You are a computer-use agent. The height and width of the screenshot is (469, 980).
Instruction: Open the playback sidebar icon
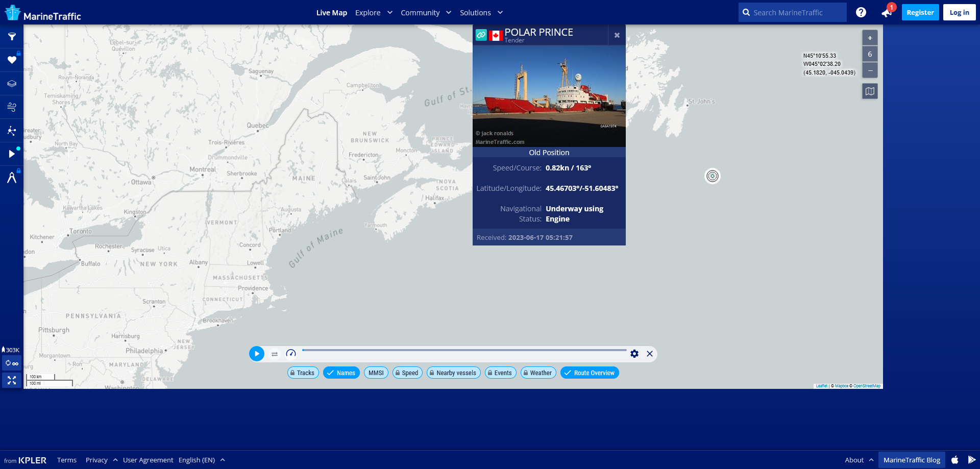[x=12, y=154]
